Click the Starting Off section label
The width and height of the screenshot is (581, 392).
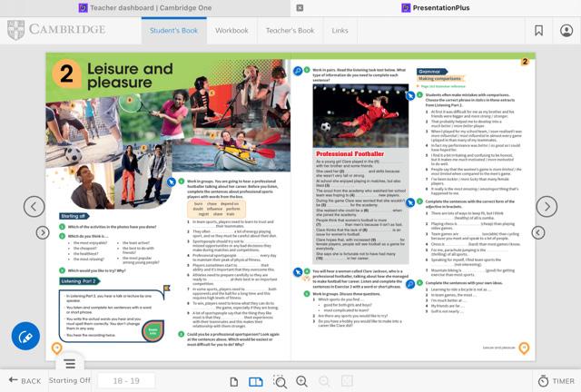coord(70,380)
